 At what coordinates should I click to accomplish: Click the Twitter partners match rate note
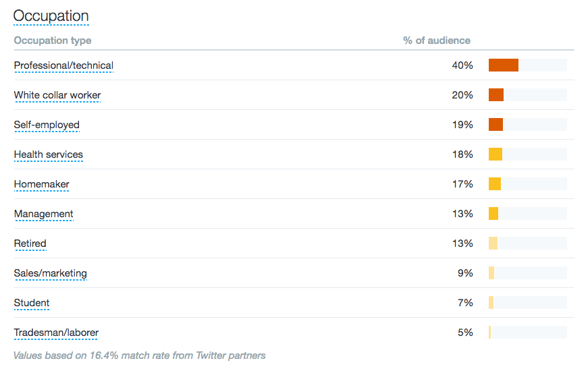140,355
